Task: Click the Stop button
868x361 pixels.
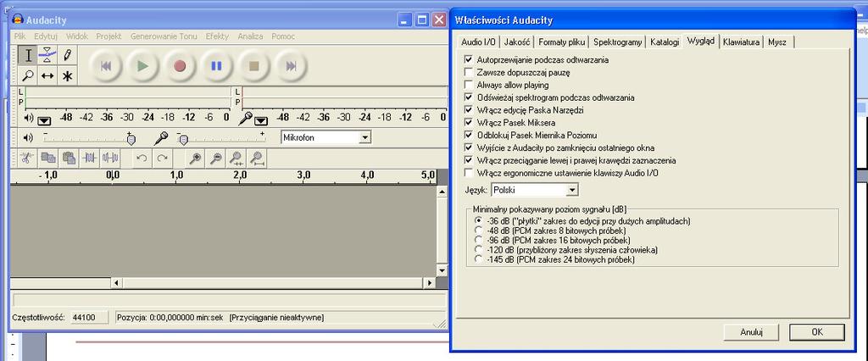Action: [253, 66]
